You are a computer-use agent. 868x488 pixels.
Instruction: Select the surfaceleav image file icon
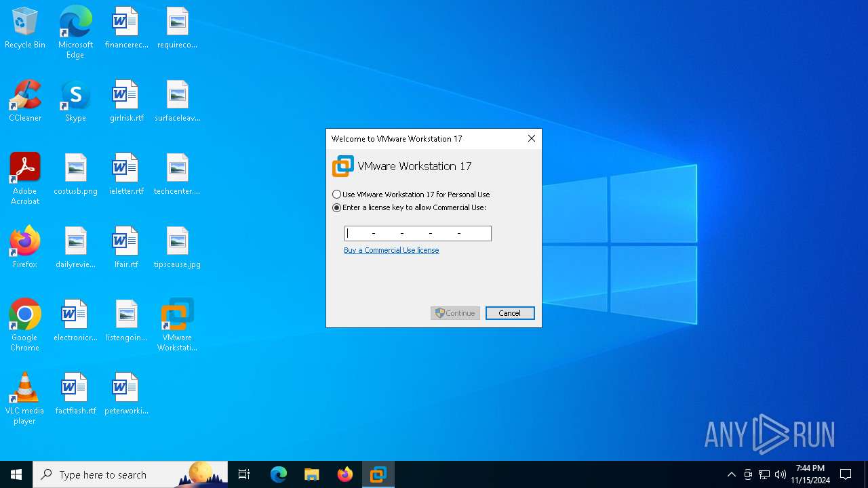pos(177,102)
